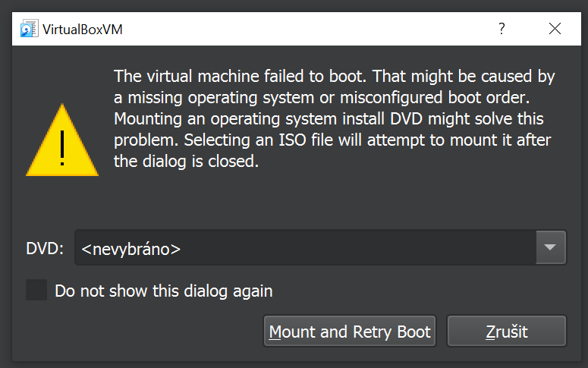
Task: Click the 'DVD:' label
Action: point(45,248)
